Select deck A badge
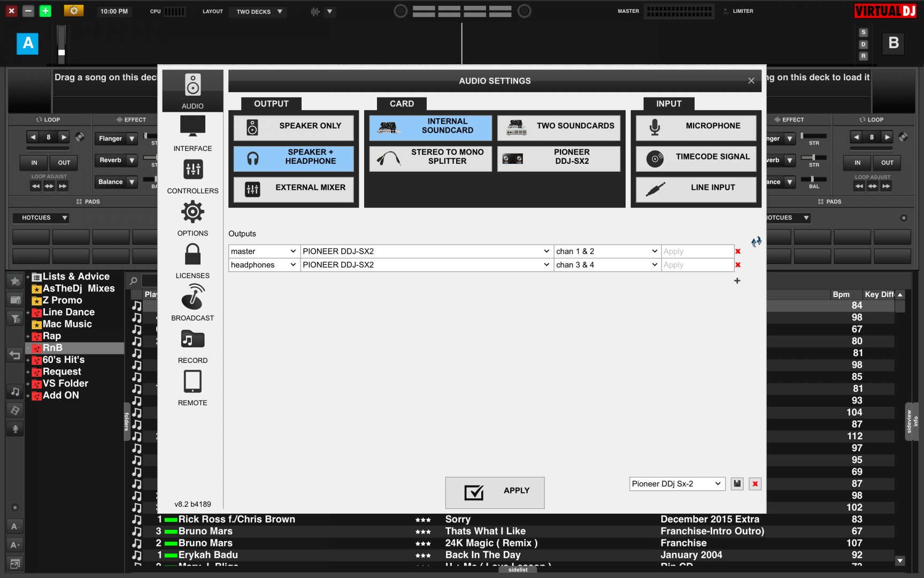The height and width of the screenshot is (578, 924). point(28,43)
